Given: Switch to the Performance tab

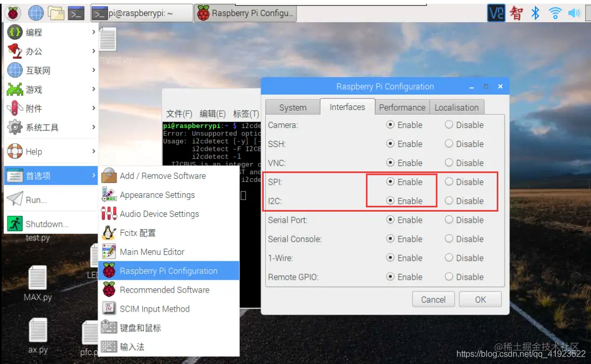Looking at the screenshot, I should (x=402, y=107).
